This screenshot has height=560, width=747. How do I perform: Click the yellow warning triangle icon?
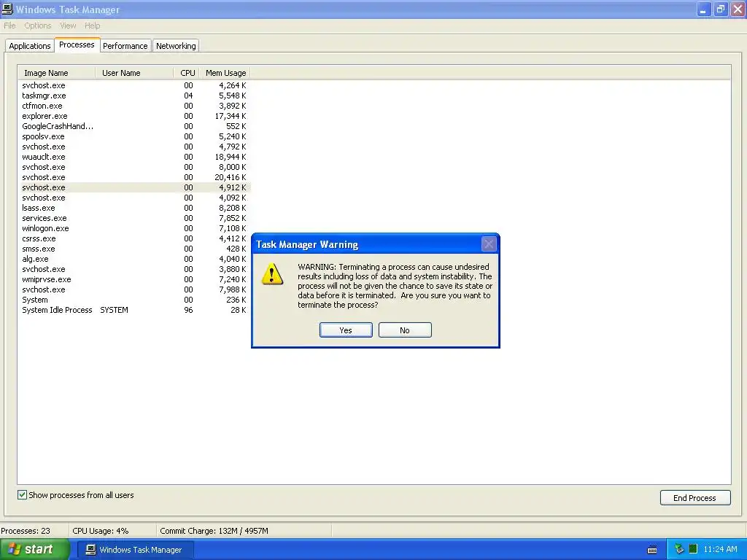(272, 274)
